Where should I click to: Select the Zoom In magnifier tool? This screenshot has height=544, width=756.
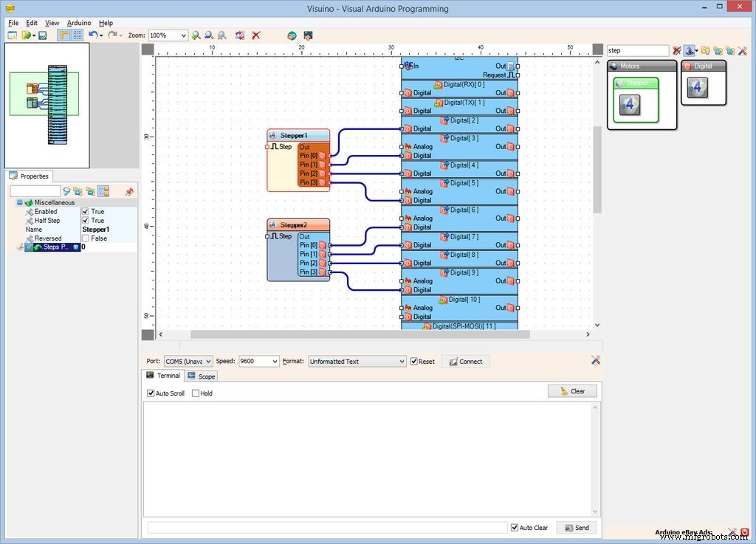[196, 35]
